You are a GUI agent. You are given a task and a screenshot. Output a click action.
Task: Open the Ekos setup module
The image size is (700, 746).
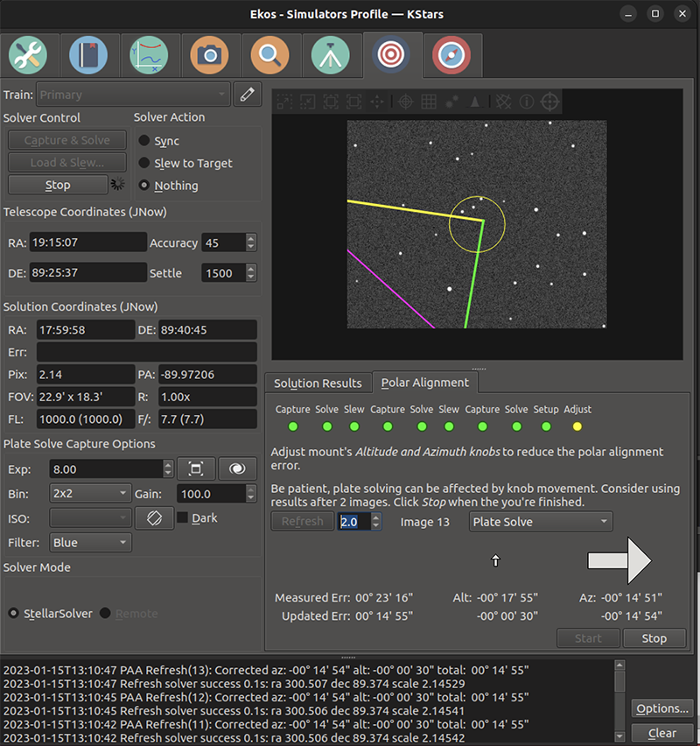pyautogui.click(x=29, y=53)
